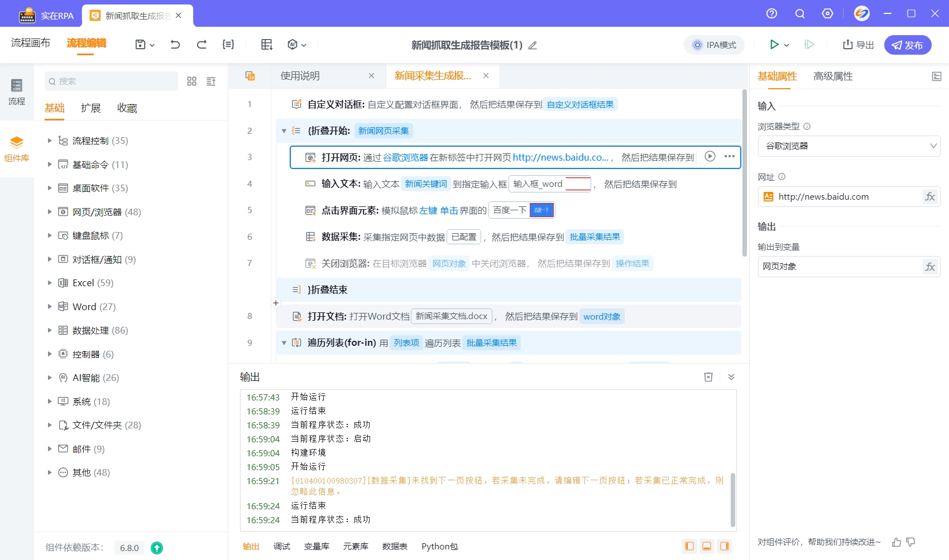Click the undo arrow in toolbar
This screenshot has width=949, height=560.
coord(175,45)
